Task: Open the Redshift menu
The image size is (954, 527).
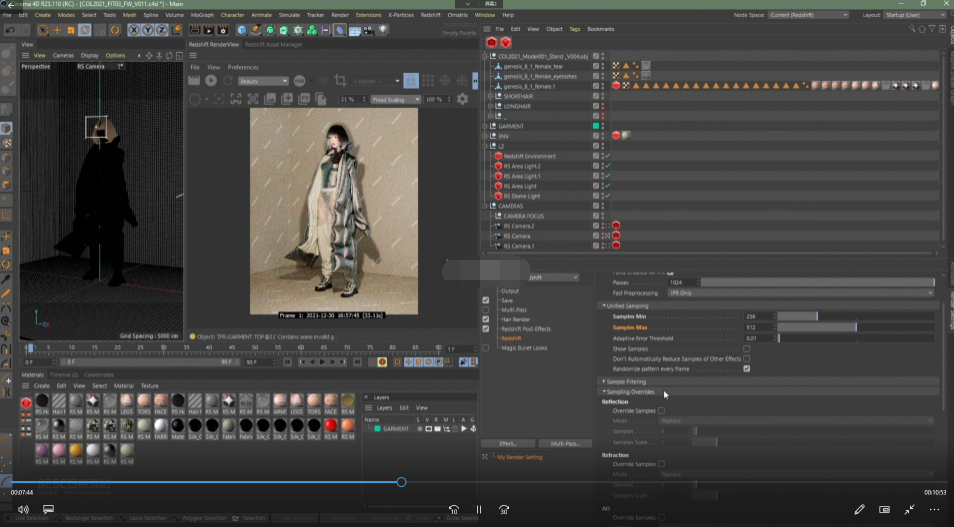Action: click(x=430, y=15)
